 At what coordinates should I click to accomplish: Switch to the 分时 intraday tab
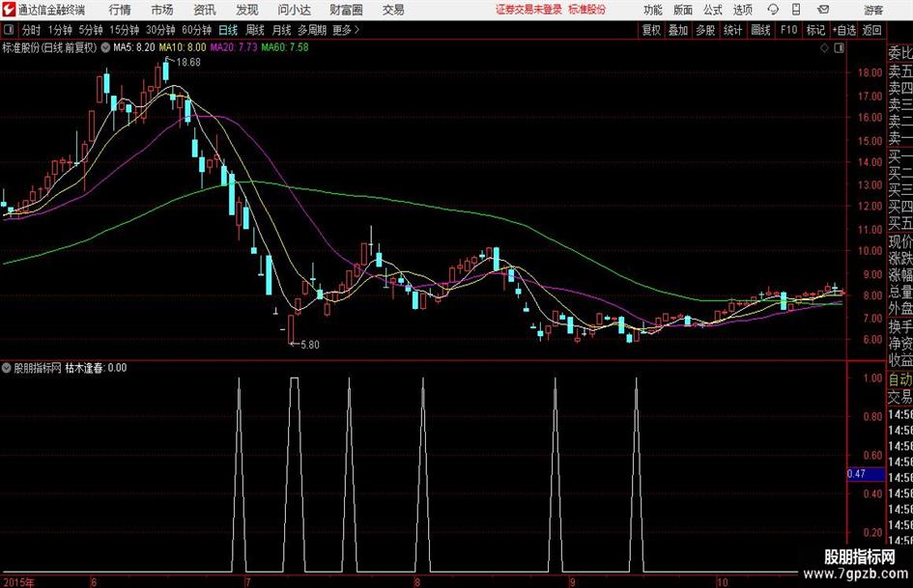(x=31, y=30)
